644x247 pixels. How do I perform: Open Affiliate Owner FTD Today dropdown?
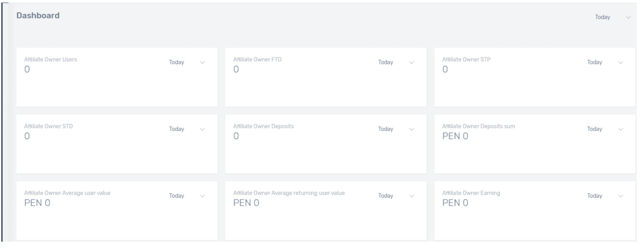pyautogui.click(x=385, y=62)
